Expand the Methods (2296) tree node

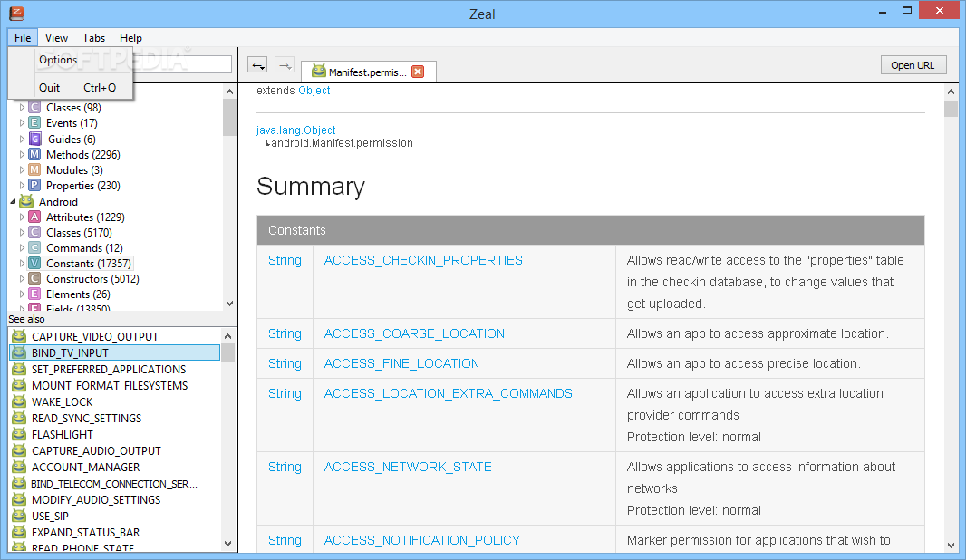[22, 154]
